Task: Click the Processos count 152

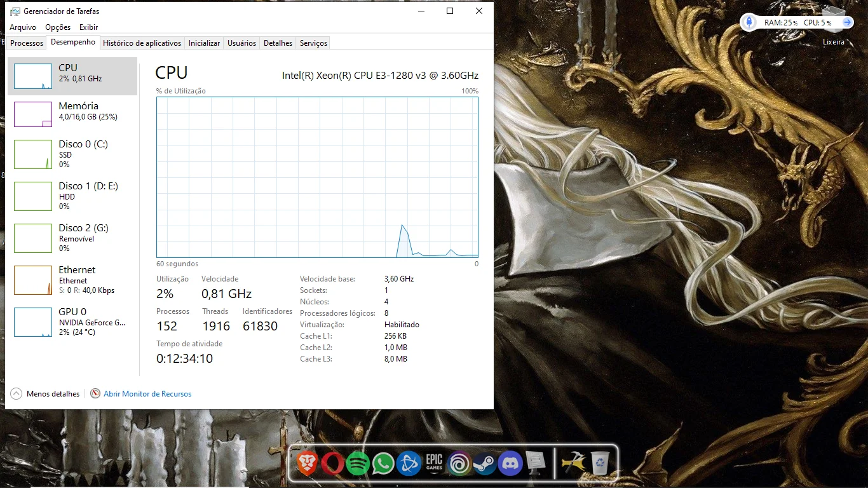Action: [166, 326]
